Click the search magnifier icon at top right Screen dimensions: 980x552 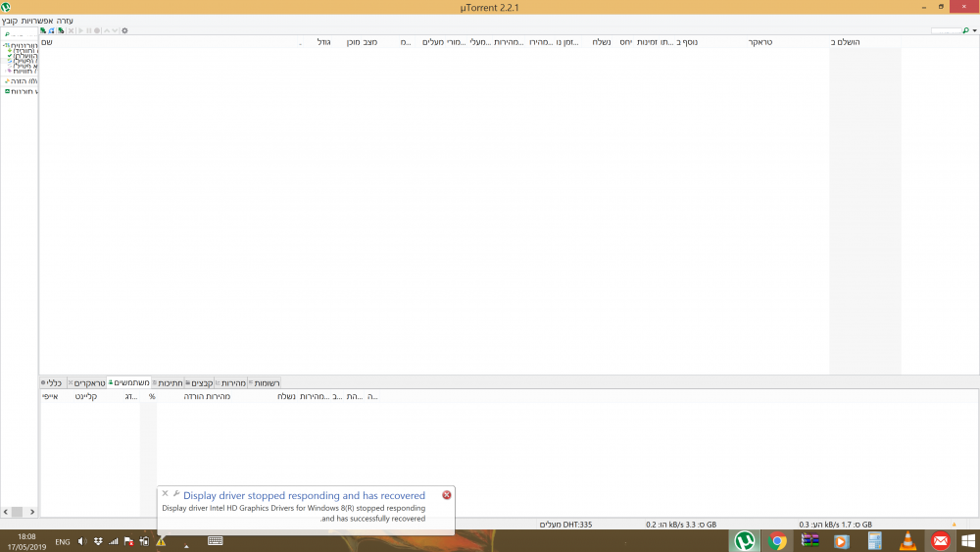click(965, 30)
